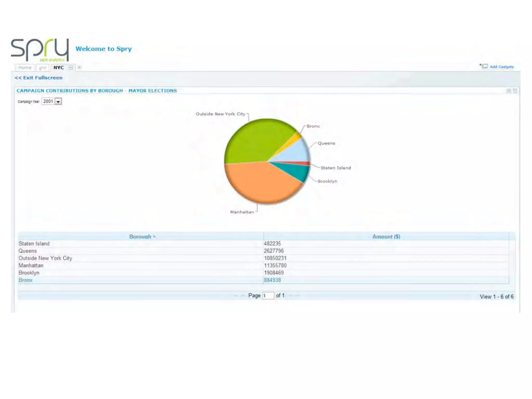Click the Spry logo
This screenshot has width=532, height=399.
(x=40, y=50)
